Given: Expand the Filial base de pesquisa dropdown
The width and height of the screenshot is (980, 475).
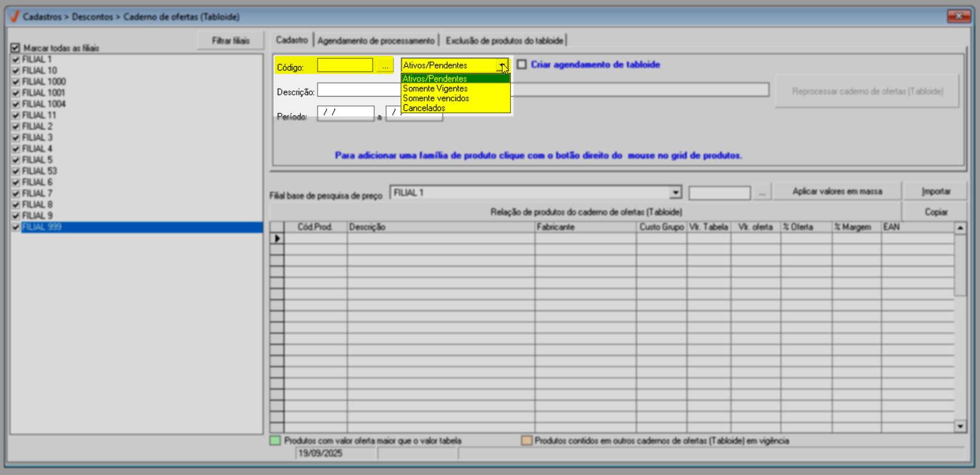Looking at the screenshot, I should tap(675, 193).
